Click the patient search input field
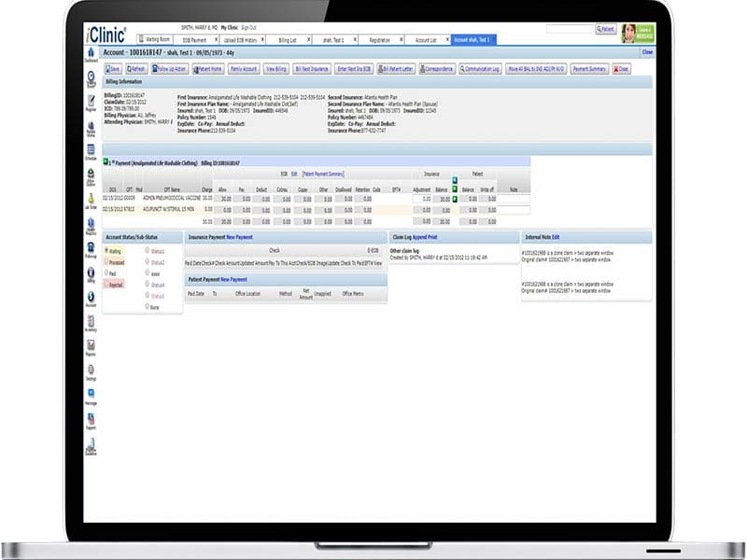This screenshot has height=560, width=747. click(571, 29)
